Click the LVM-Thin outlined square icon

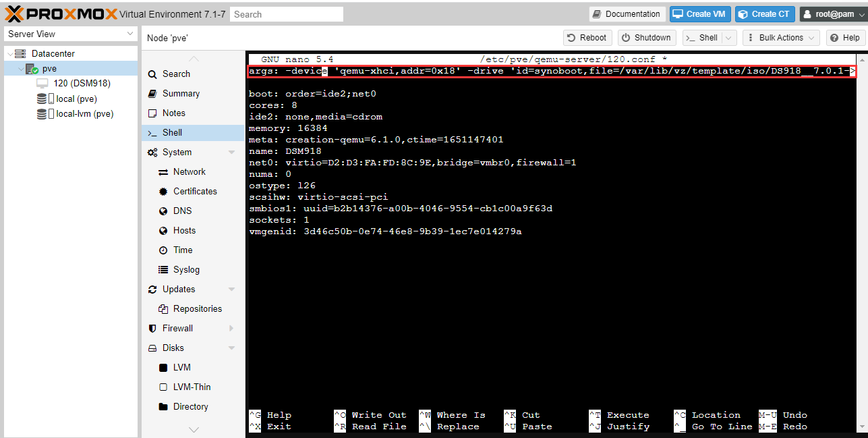[x=163, y=387]
